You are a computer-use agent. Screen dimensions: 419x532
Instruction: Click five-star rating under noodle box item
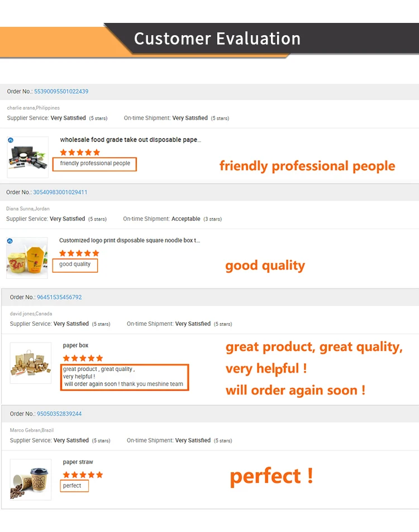(79, 253)
